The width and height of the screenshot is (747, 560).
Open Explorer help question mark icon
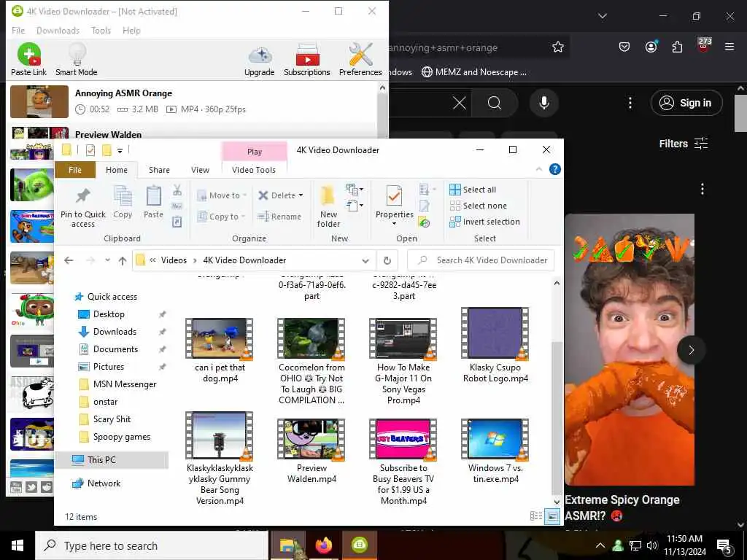click(x=555, y=169)
